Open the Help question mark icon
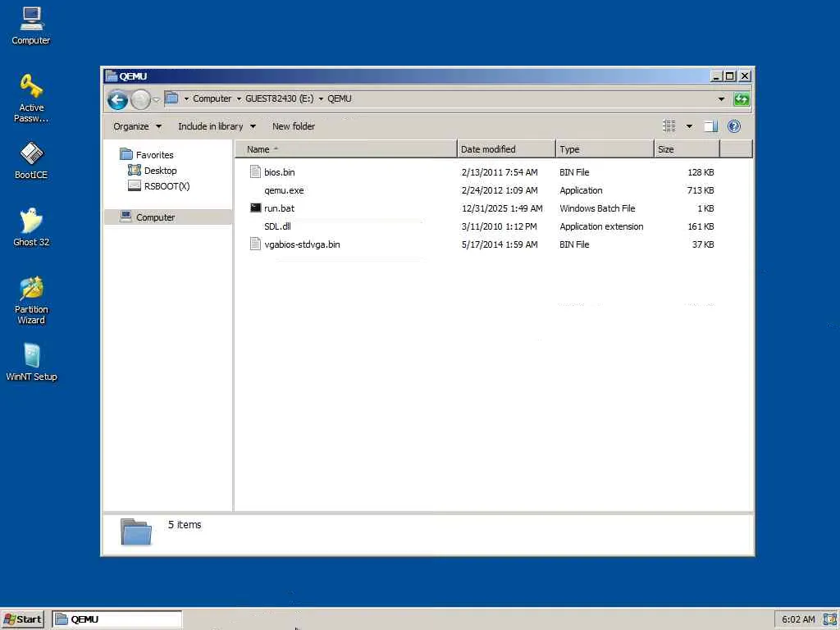 pos(734,126)
